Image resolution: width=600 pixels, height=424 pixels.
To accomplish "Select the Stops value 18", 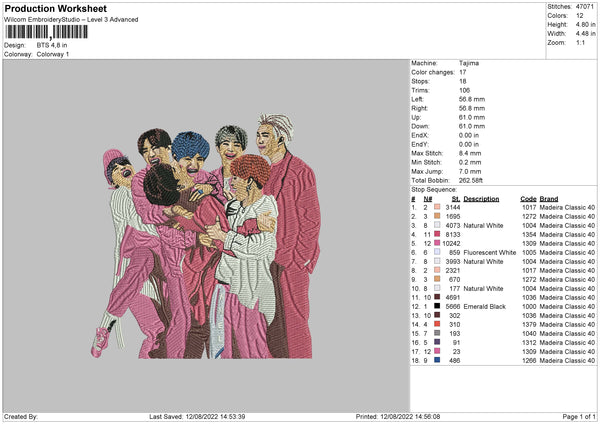I will (x=463, y=81).
